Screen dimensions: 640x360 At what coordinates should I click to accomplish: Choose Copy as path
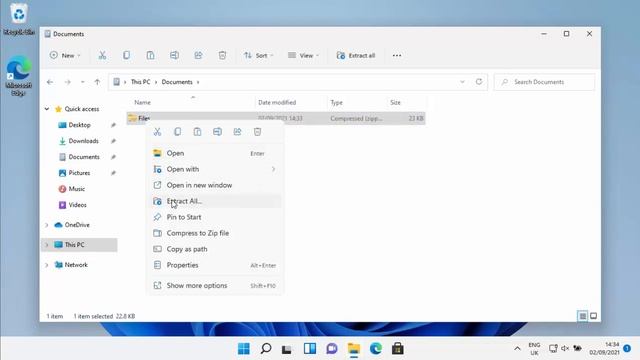click(215, 249)
